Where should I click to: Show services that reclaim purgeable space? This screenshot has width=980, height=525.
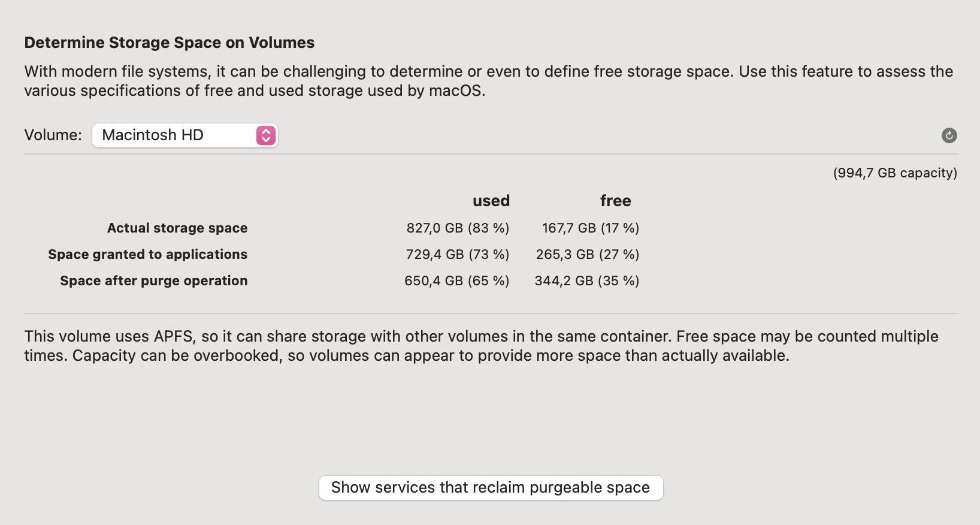pos(491,488)
